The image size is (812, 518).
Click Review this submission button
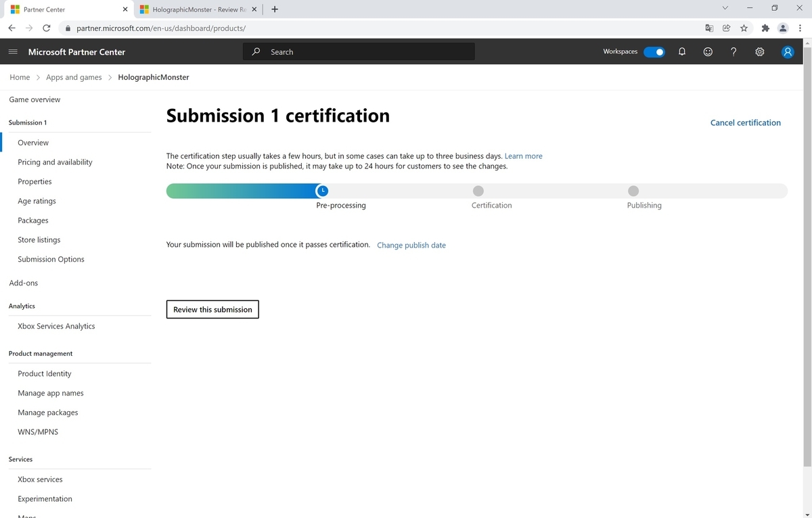212,309
